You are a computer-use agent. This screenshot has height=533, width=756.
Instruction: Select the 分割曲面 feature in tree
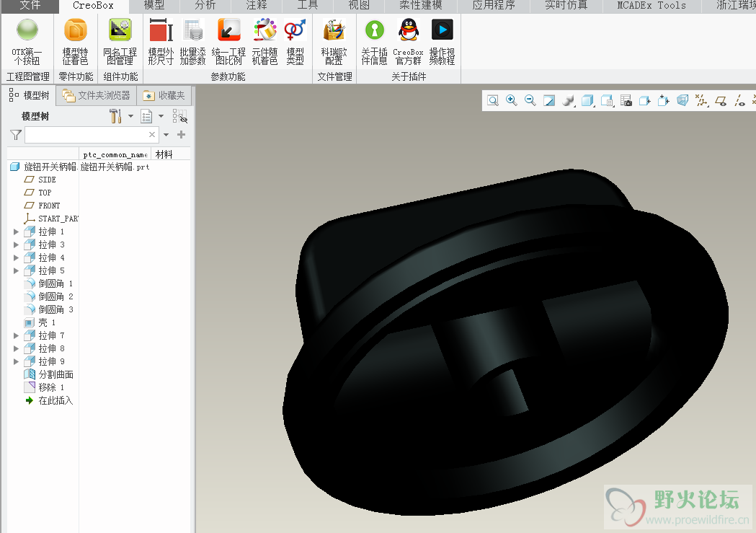[x=49, y=374]
